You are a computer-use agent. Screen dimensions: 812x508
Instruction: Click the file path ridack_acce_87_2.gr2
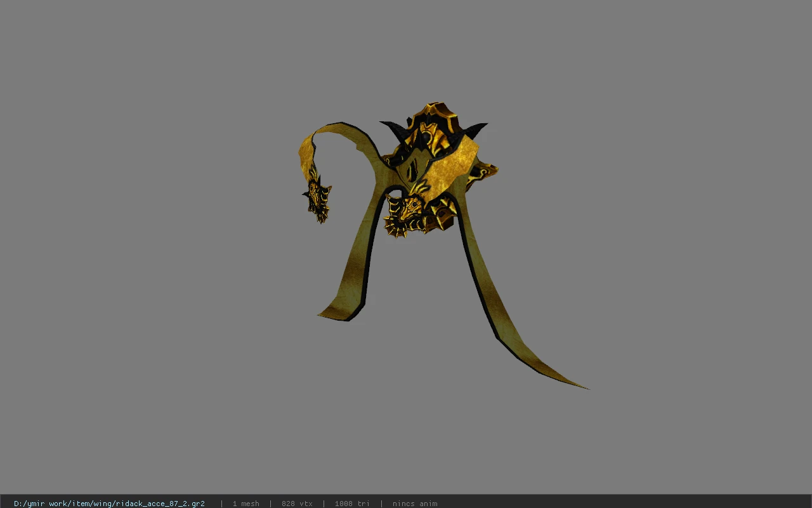109,504
